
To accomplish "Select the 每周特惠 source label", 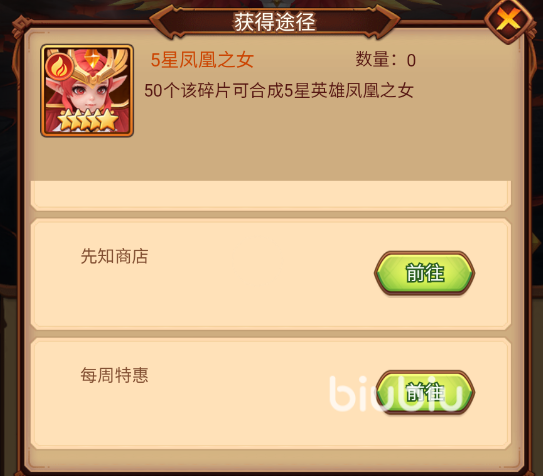I will point(114,375).
